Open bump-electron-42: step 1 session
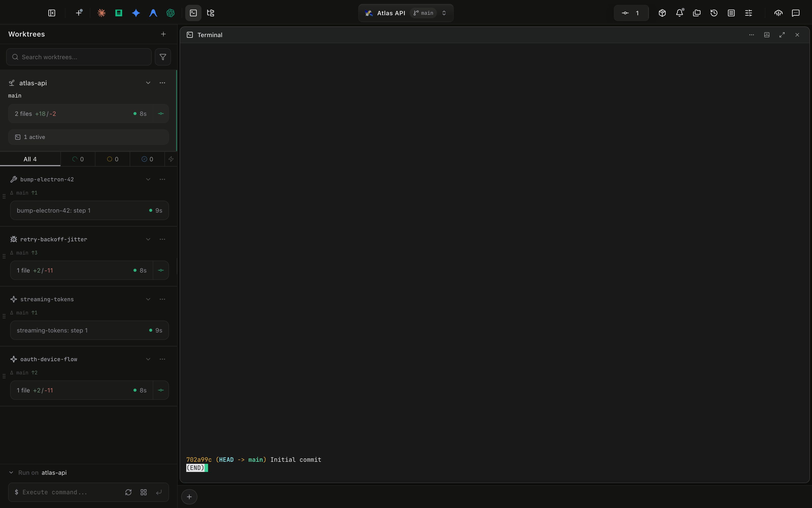This screenshot has height=508, width=812. pos(89,210)
